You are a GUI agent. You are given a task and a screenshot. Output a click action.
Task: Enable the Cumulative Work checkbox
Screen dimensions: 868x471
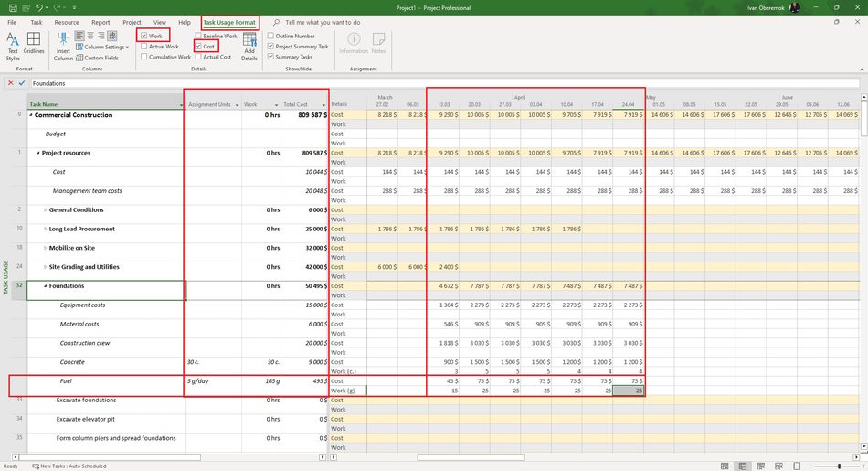[x=144, y=57]
